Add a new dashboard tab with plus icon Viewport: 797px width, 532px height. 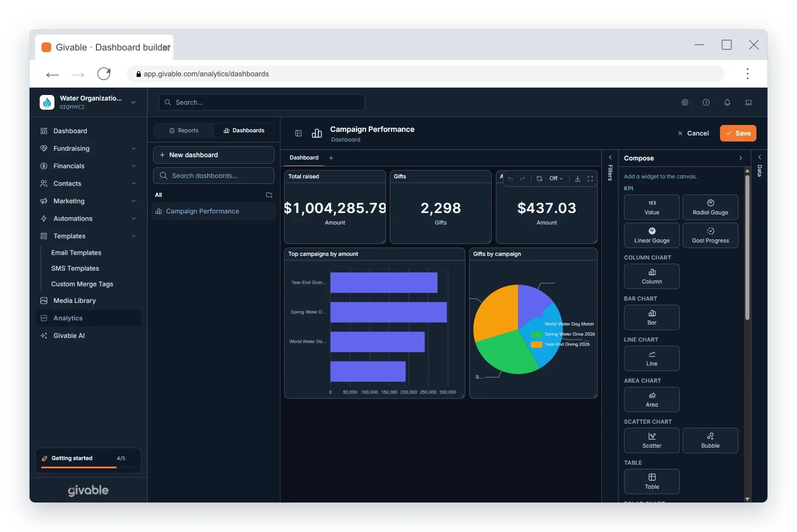(x=331, y=158)
